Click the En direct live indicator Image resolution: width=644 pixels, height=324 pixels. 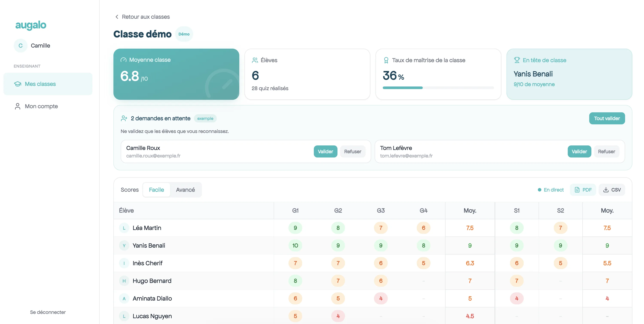coord(551,190)
